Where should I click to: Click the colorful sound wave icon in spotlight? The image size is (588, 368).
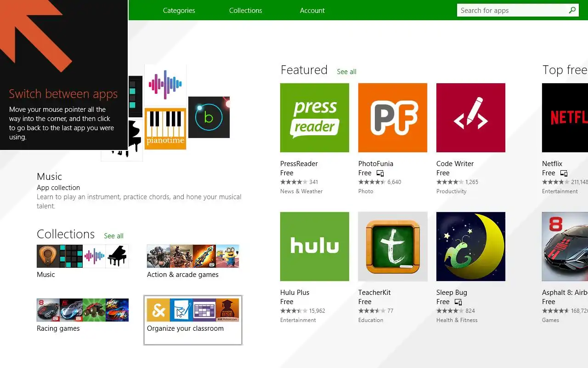(165, 85)
